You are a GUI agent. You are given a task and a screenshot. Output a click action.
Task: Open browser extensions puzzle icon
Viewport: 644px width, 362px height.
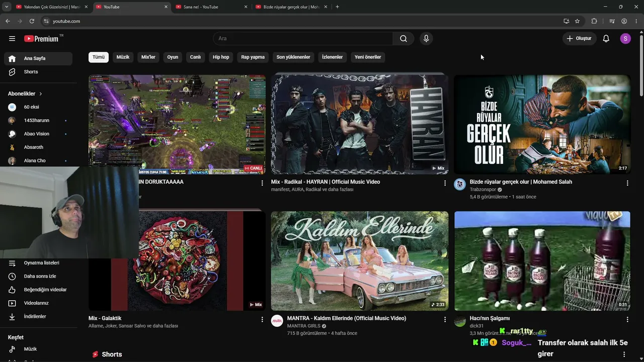[x=594, y=21]
